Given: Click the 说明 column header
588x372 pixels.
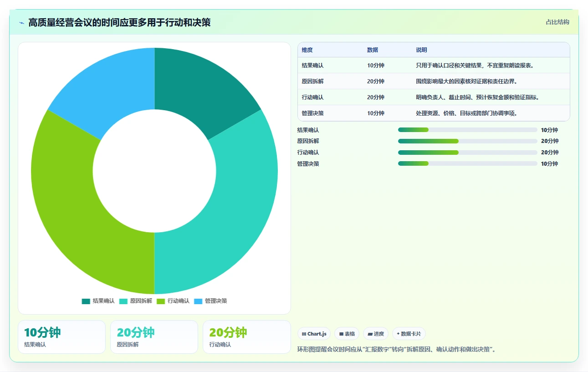Looking at the screenshot, I should pyautogui.click(x=421, y=50).
